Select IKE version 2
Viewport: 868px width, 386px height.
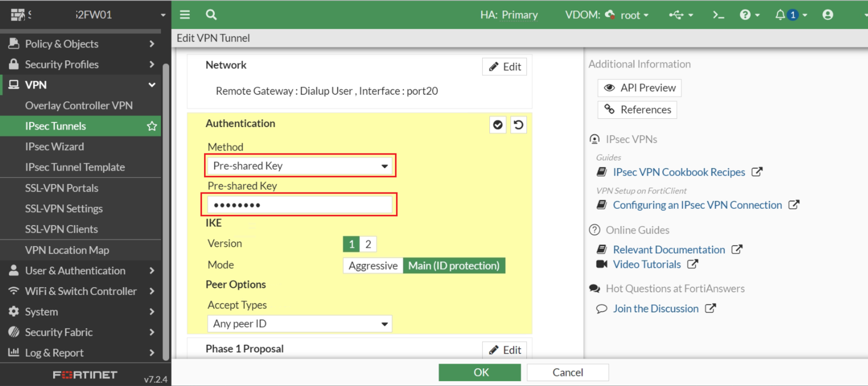[x=368, y=244]
